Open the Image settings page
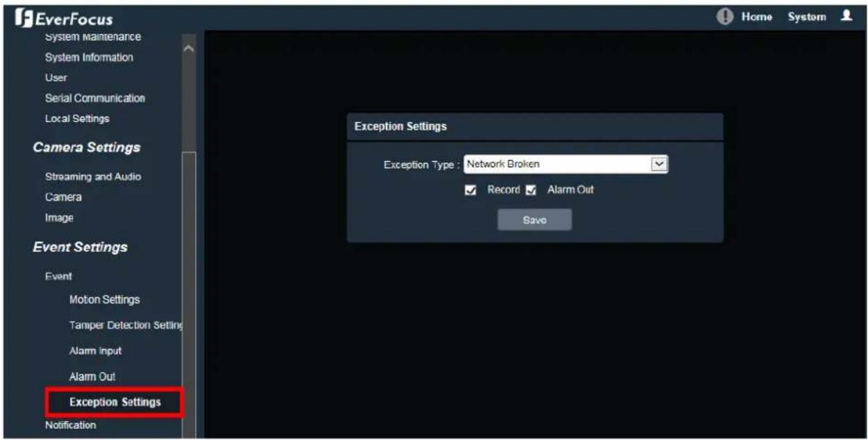Viewport: 868px width, 440px height. [59, 218]
